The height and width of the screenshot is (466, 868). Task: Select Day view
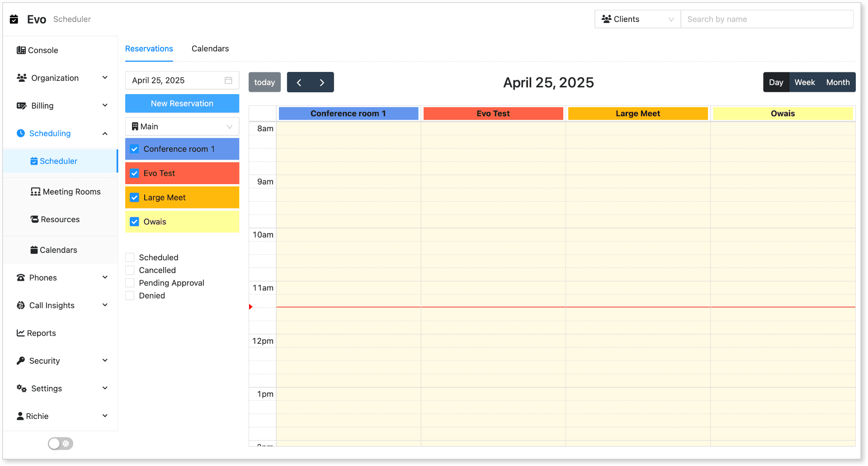point(776,82)
